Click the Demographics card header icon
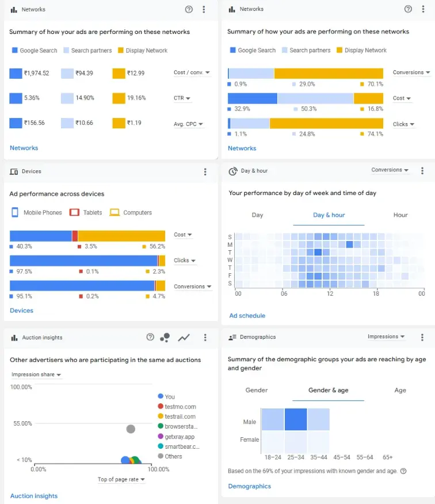Viewport: 435px width, 504px height. (x=232, y=337)
